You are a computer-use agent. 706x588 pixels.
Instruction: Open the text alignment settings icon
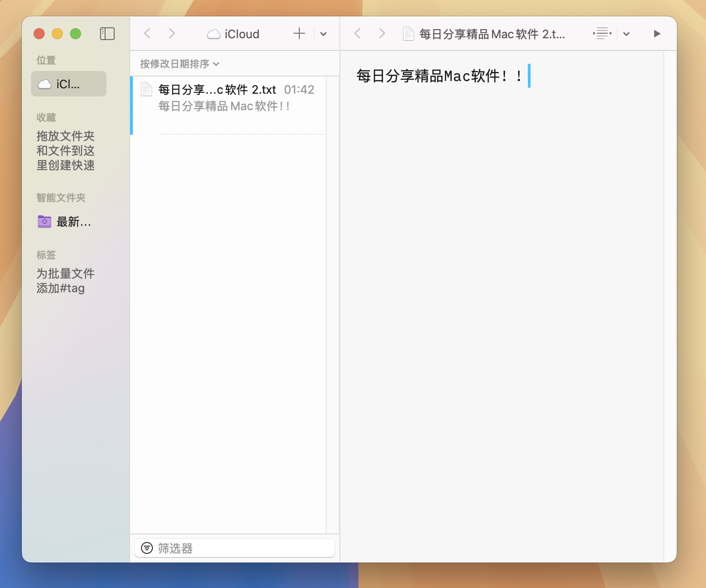[x=601, y=34]
